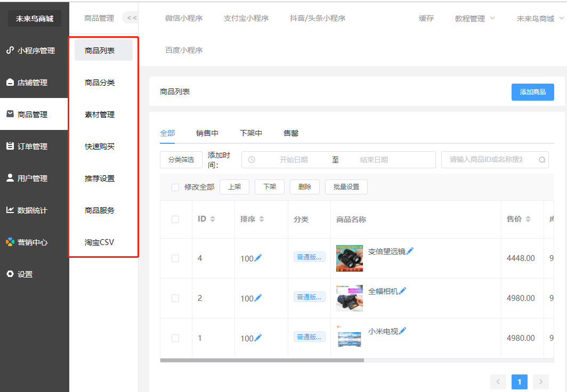Open 店铺管理 store icon in sidebar
This screenshot has height=392, width=567.
[10, 83]
